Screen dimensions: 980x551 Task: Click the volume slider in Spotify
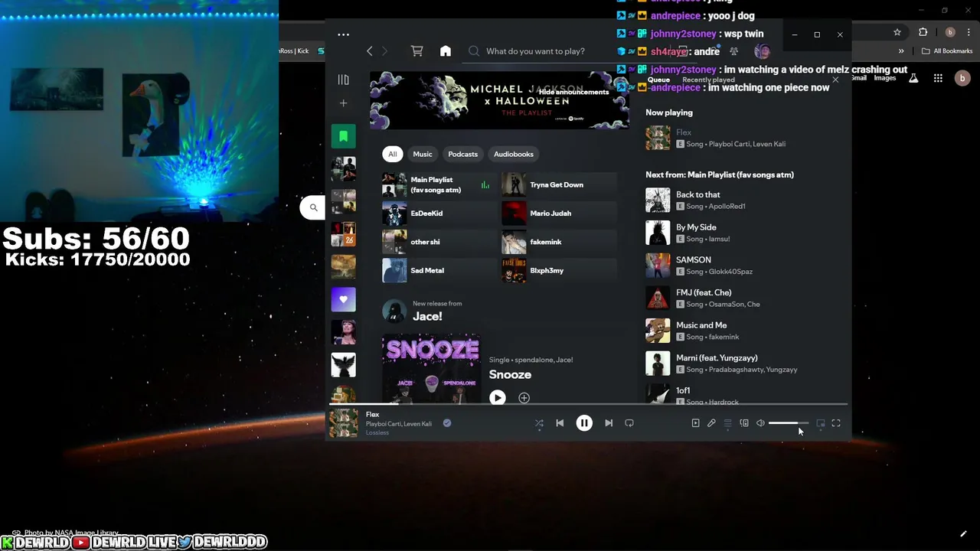[789, 423]
